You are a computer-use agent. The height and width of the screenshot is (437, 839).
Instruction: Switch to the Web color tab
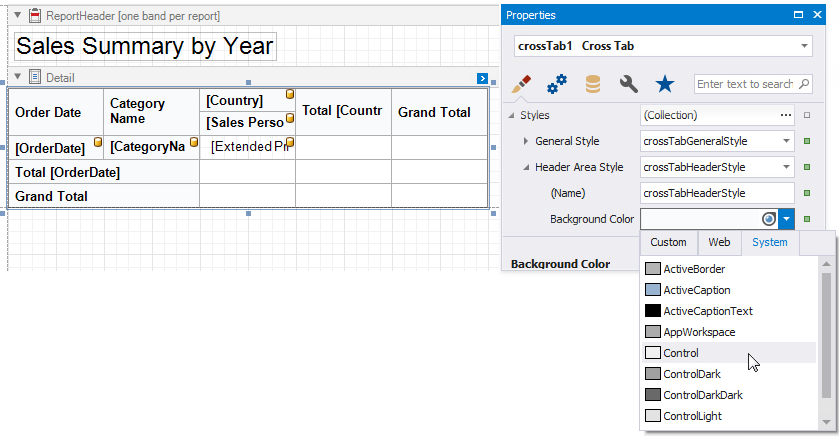click(719, 242)
